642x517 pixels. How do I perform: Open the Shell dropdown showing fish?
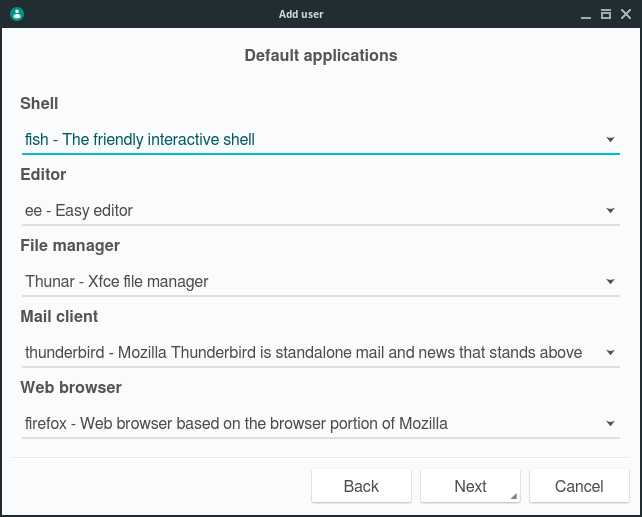(321, 140)
